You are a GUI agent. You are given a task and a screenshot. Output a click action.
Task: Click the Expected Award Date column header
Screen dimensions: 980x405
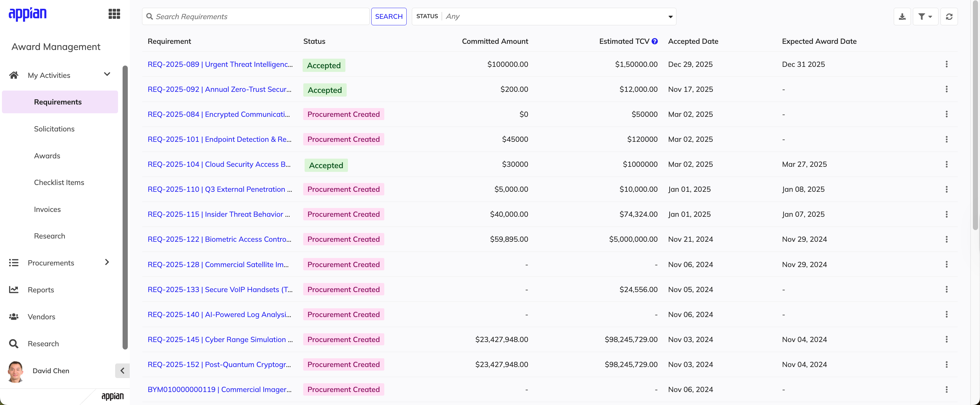coord(819,42)
